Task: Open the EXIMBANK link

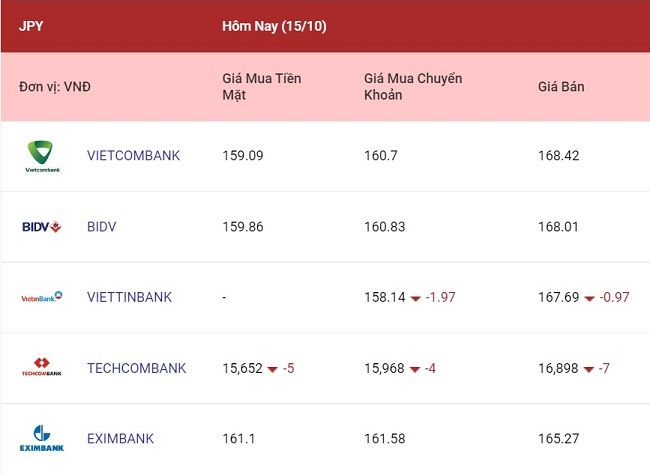Action: tap(120, 439)
